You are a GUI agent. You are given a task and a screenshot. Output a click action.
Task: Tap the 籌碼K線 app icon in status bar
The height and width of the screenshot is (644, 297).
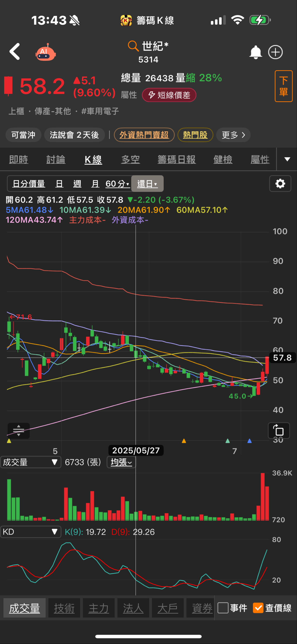click(x=126, y=20)
